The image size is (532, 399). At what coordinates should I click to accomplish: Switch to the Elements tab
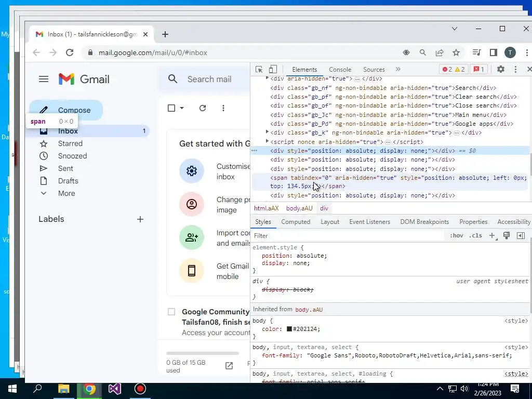[304, 70]
